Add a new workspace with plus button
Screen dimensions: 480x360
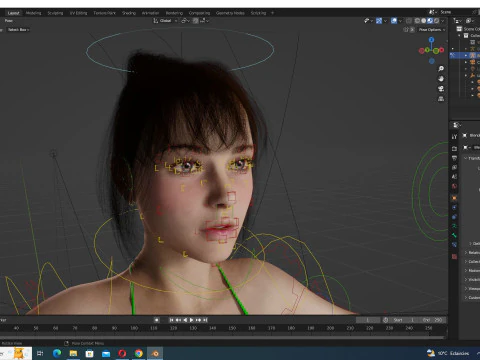click(272, 13)
